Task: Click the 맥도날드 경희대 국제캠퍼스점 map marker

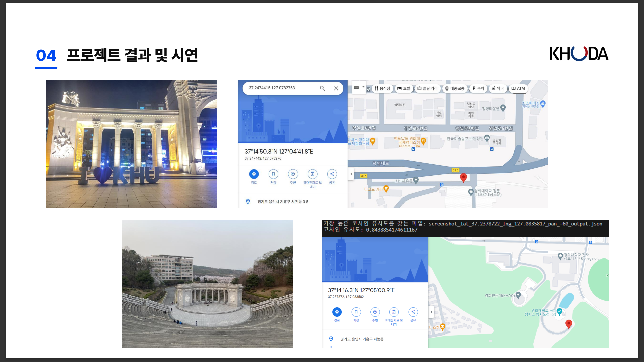Action: [423, 141]
